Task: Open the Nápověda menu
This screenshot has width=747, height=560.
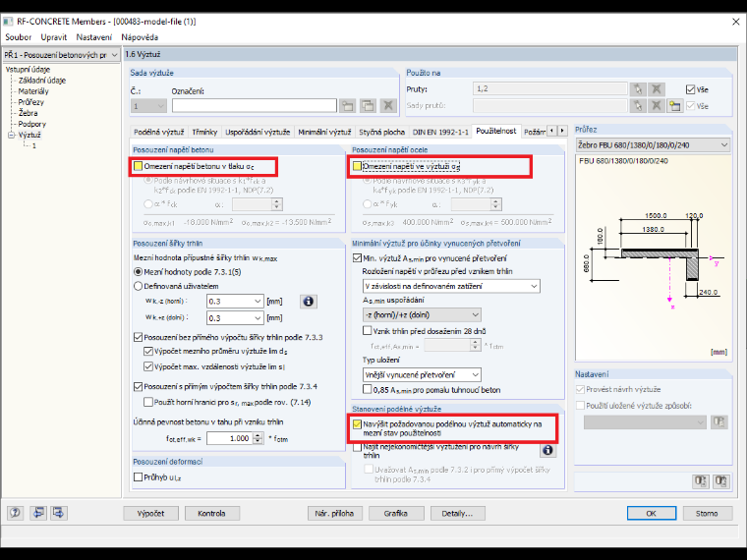Action: tap(140, 37)
